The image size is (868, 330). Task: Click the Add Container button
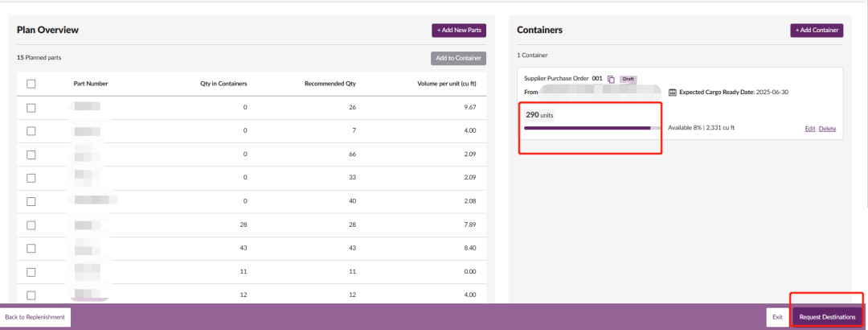[816, 31]
